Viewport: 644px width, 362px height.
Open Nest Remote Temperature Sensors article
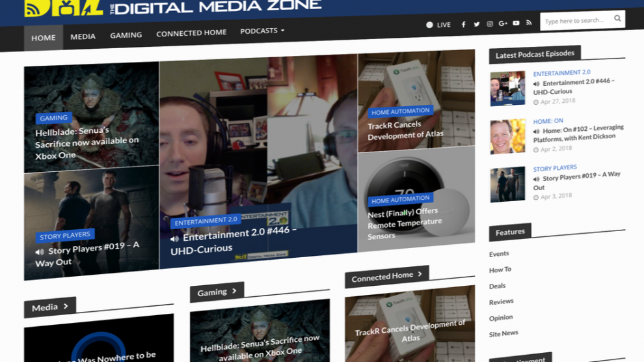click(x=405, y=223)
